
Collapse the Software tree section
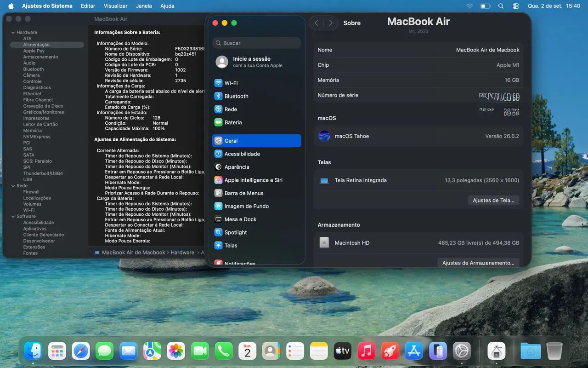pos(13,217)
